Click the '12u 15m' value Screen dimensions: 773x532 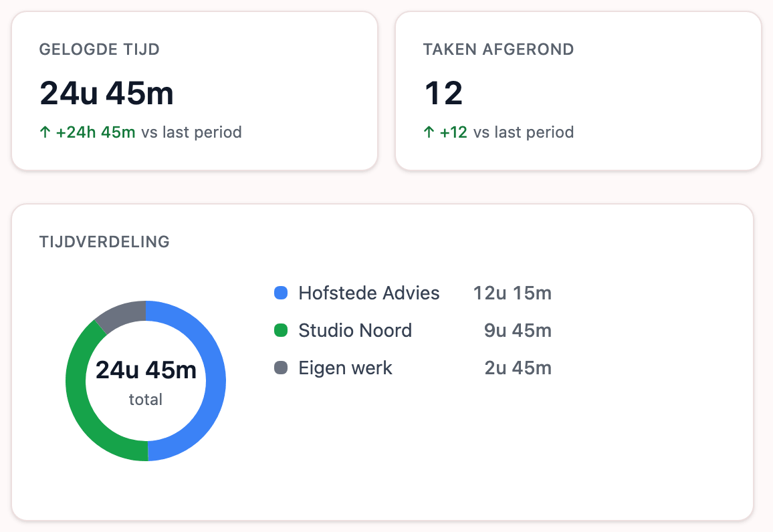click(x=512, y=293)
